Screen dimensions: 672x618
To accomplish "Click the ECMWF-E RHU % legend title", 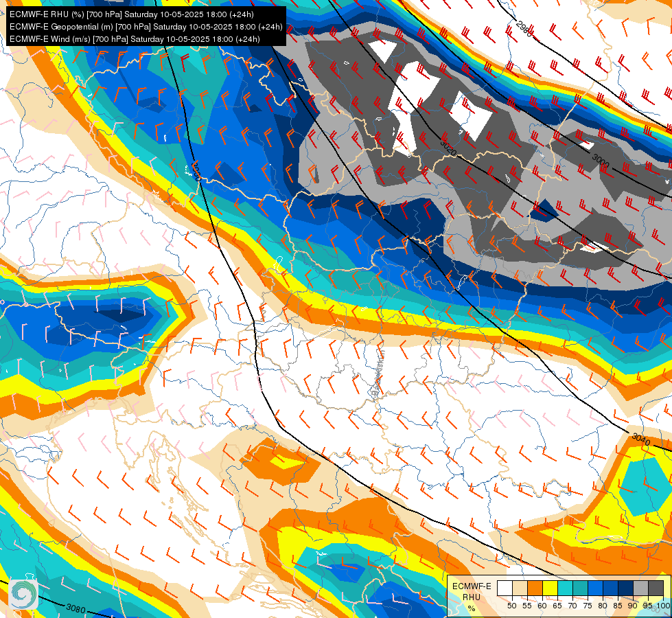I will click(472, 597).
